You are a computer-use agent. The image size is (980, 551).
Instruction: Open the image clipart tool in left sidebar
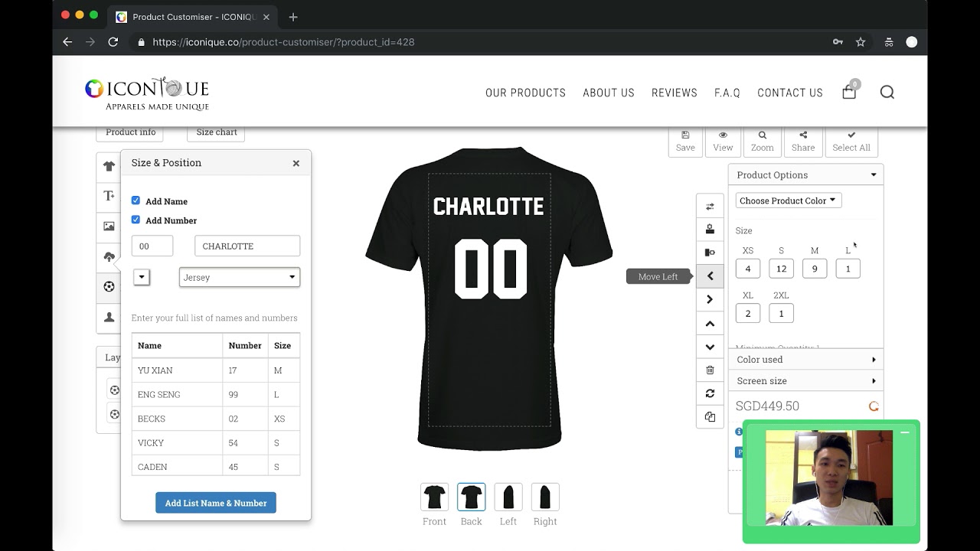click(x=109, y=227)
